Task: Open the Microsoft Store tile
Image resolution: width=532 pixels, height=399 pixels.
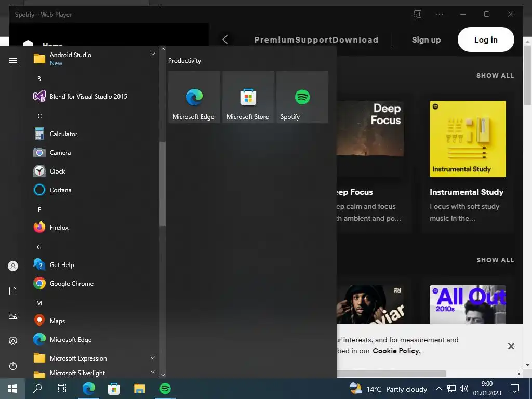Action: point(248,97)
